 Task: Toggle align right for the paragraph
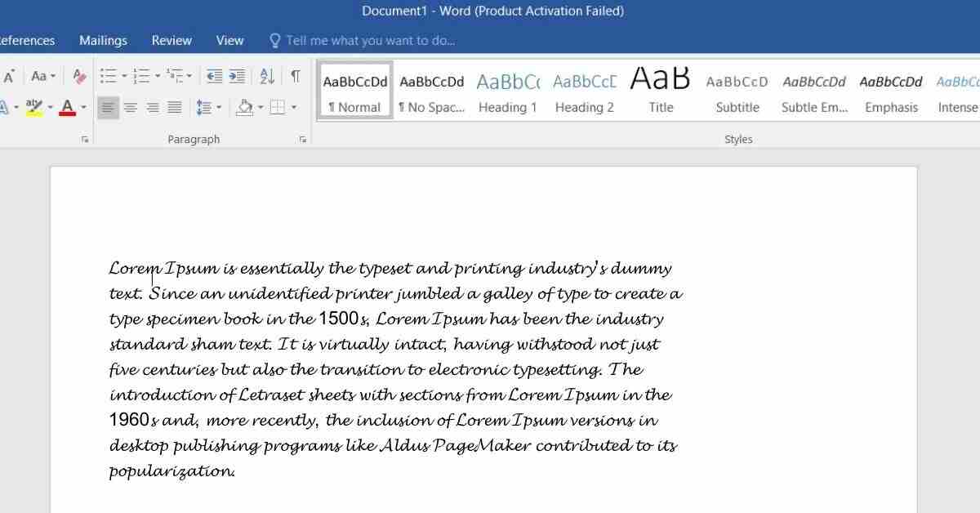point(153,107)
